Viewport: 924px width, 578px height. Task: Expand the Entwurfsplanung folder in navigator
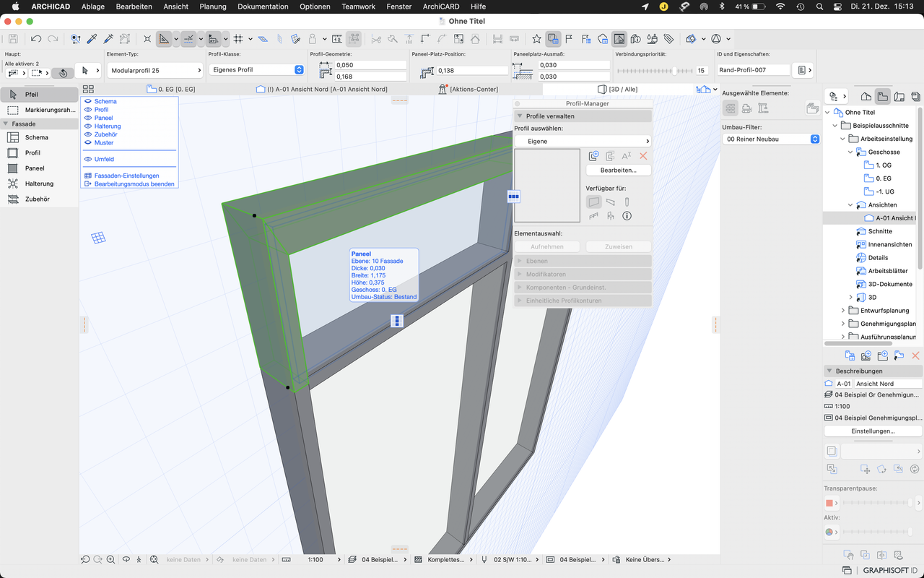(843, 311)
